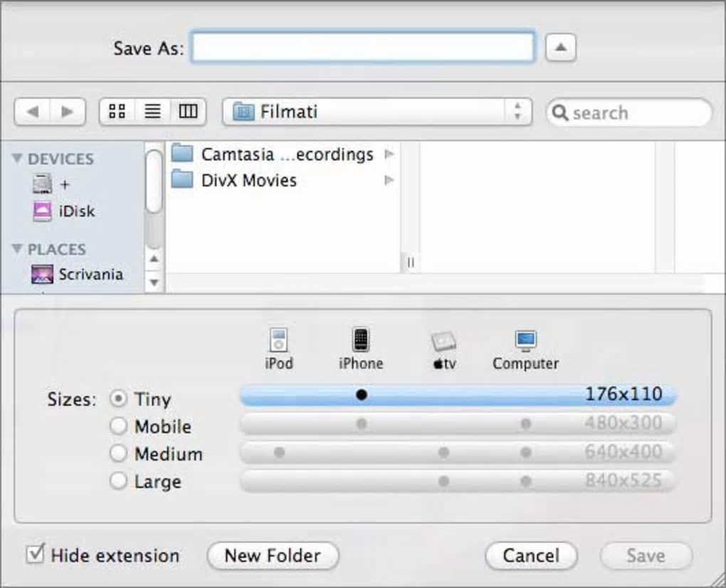Switch to column view mode
The width and height of the screenshot is (726, 588).
tap(188, 112)
